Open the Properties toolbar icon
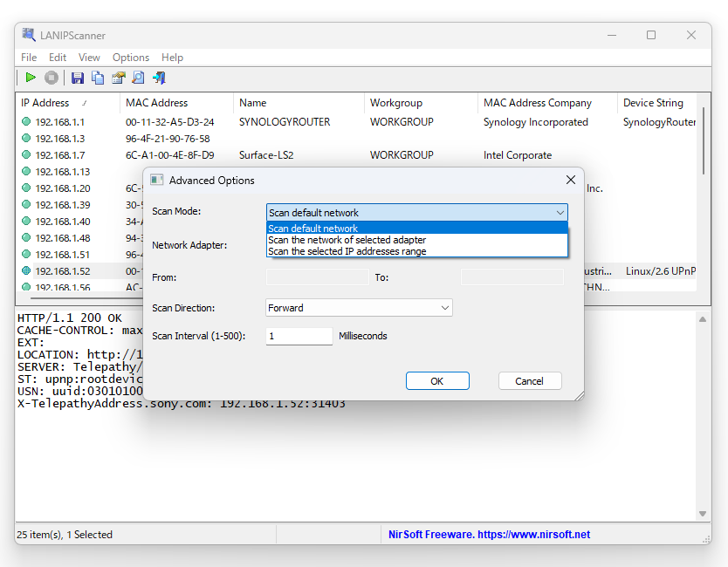The width and height of the screenshot is (728, 567). pyautogui.click(x=119, y=78)
